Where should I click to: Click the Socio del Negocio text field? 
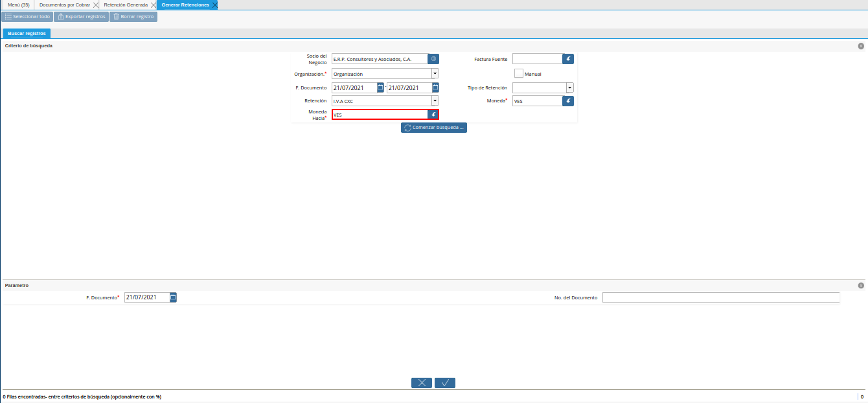pos(380,59)
